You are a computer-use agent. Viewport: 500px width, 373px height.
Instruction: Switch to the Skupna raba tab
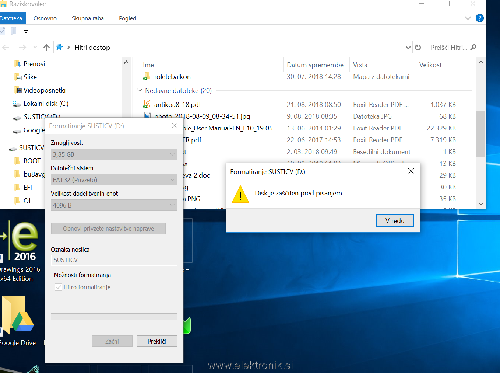click(88, 18)
